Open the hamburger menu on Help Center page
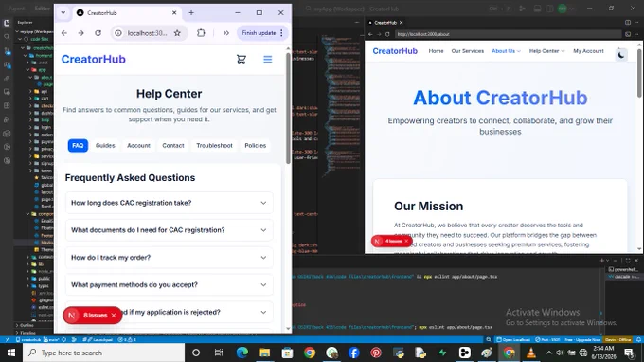Image resolution: width=644 pixels, height=362 pixels. point(267,60)
